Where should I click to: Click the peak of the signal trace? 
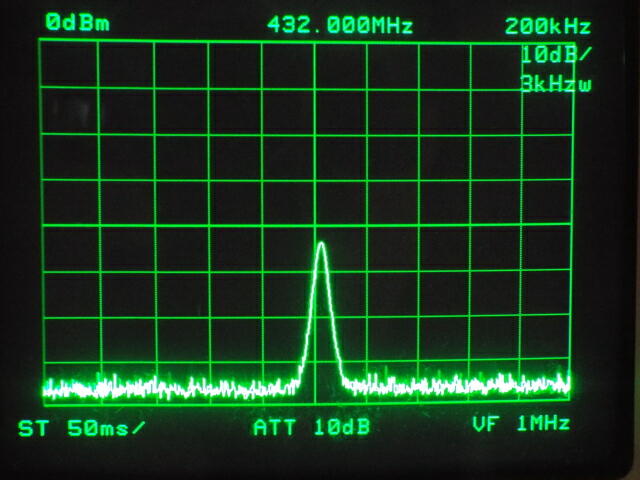(321, 244)
